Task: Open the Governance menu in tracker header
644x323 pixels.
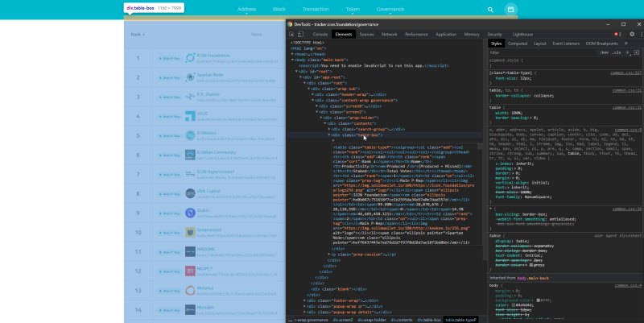Action: (390, 9)
